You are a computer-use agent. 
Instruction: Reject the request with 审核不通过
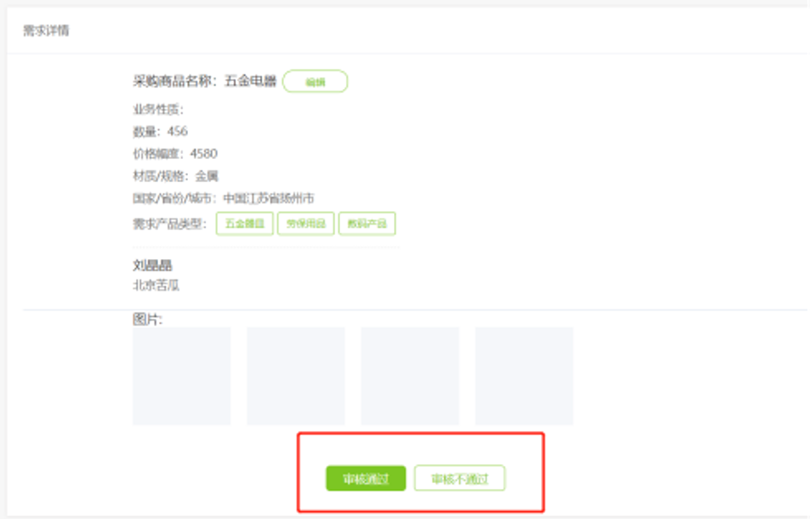pos(459,478)
